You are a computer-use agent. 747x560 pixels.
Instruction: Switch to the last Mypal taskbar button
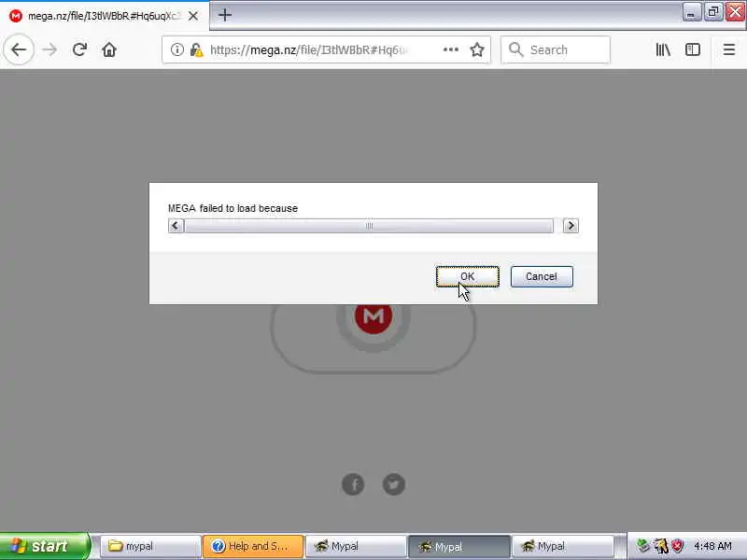click(x=562, y=546)
